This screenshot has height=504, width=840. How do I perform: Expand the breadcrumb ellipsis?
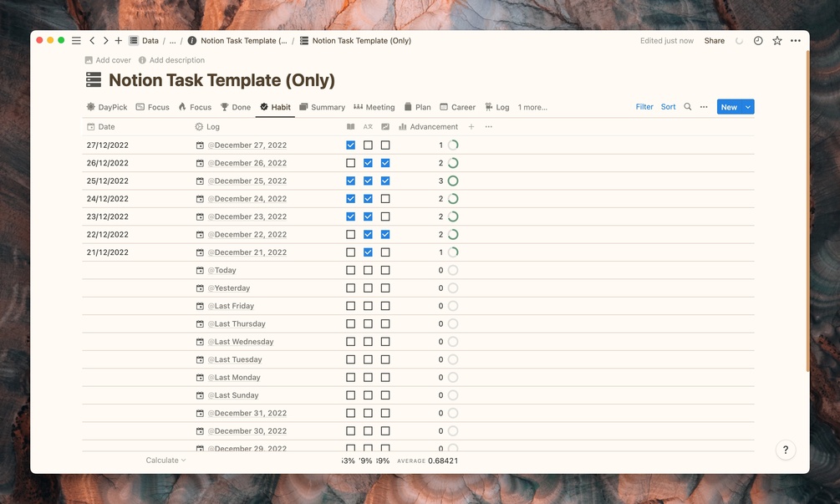click(172, 41)
